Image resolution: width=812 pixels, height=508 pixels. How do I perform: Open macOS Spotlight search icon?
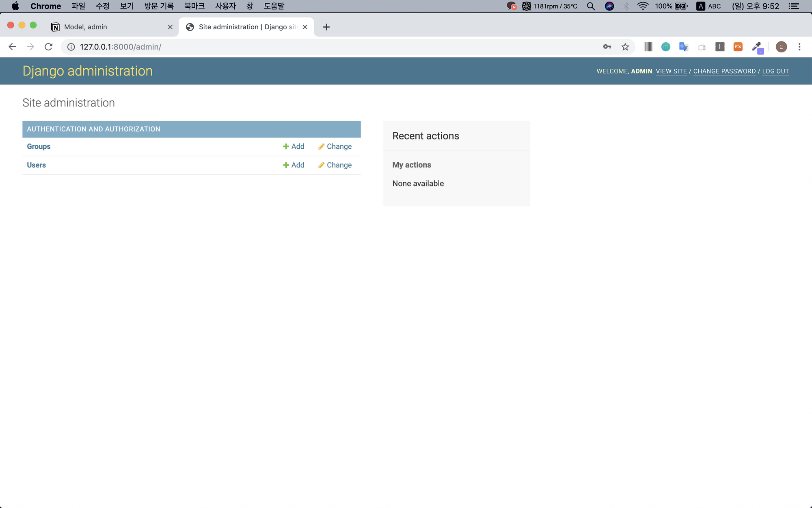[591, 6]
